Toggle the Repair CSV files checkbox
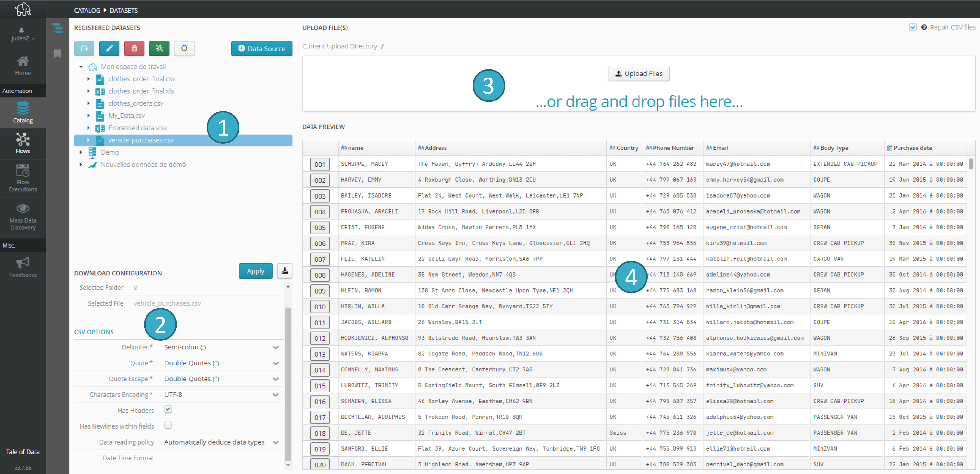 click(913, 27)
